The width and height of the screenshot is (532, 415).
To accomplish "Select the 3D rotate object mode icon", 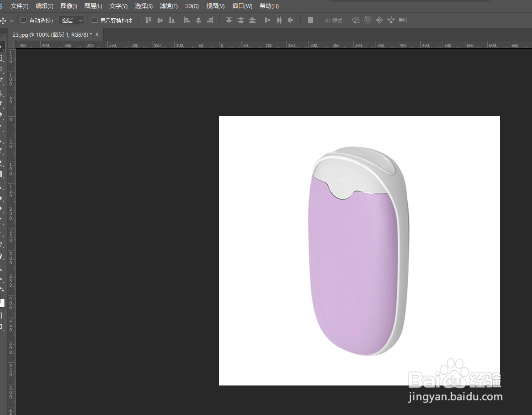I will [x=356, y=21].
